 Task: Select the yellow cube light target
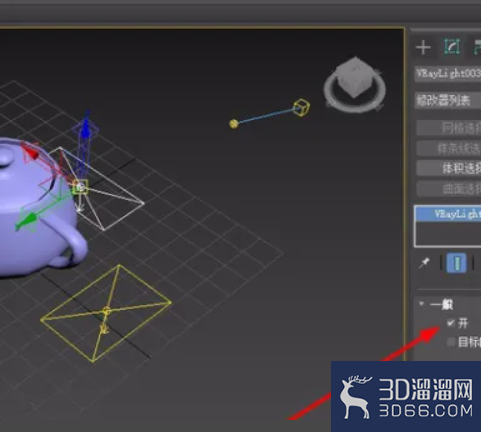(x=301, y=107)
